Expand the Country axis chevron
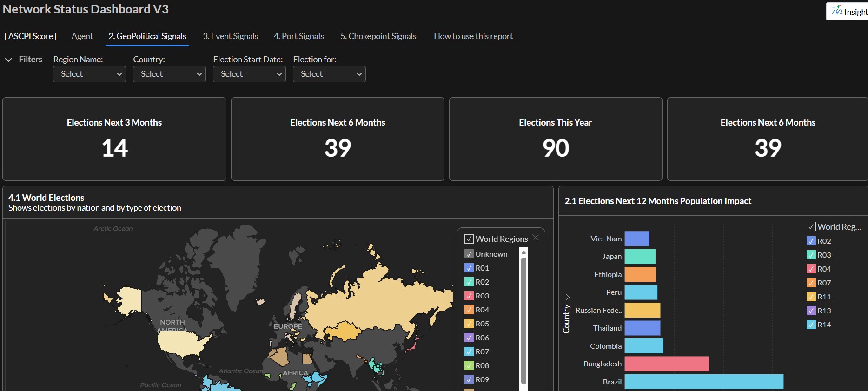Image resolution: width=868 pixels, height=391 pixels. (567, 297)
